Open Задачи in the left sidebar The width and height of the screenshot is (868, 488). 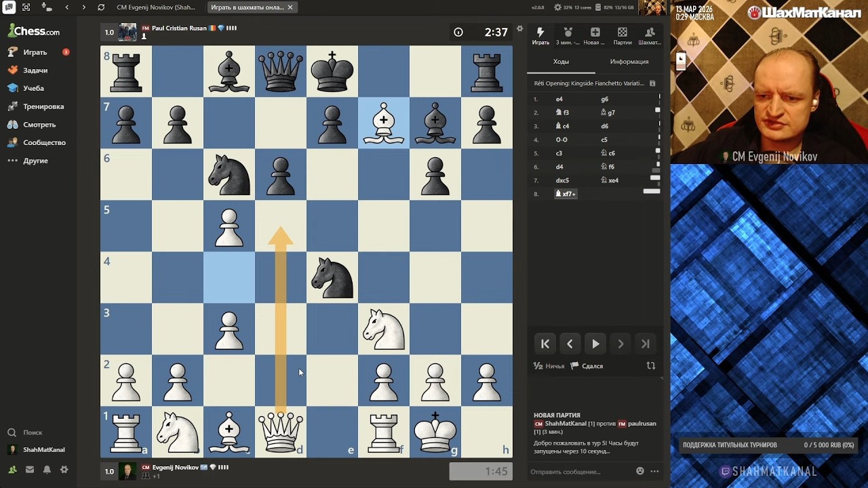point(35,70)
